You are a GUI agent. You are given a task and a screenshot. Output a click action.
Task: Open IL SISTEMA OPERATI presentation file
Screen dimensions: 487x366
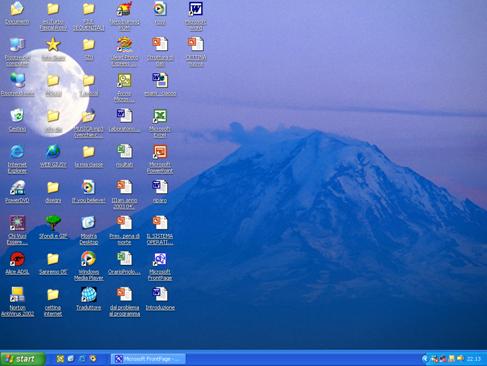click(x=160, y=223)
